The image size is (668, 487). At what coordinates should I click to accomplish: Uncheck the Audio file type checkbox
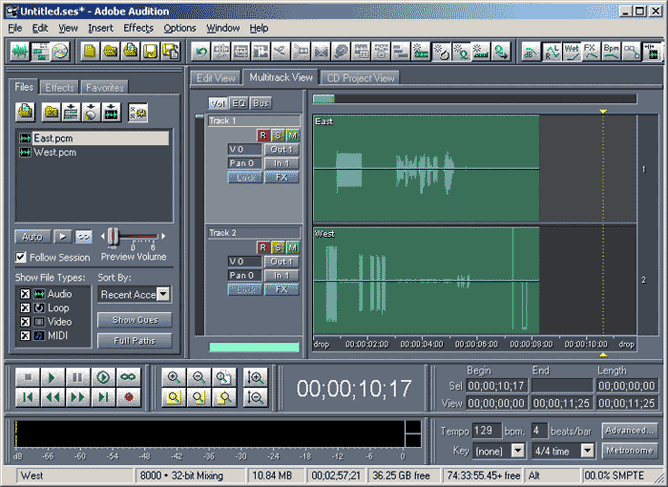tap(25, 294)
